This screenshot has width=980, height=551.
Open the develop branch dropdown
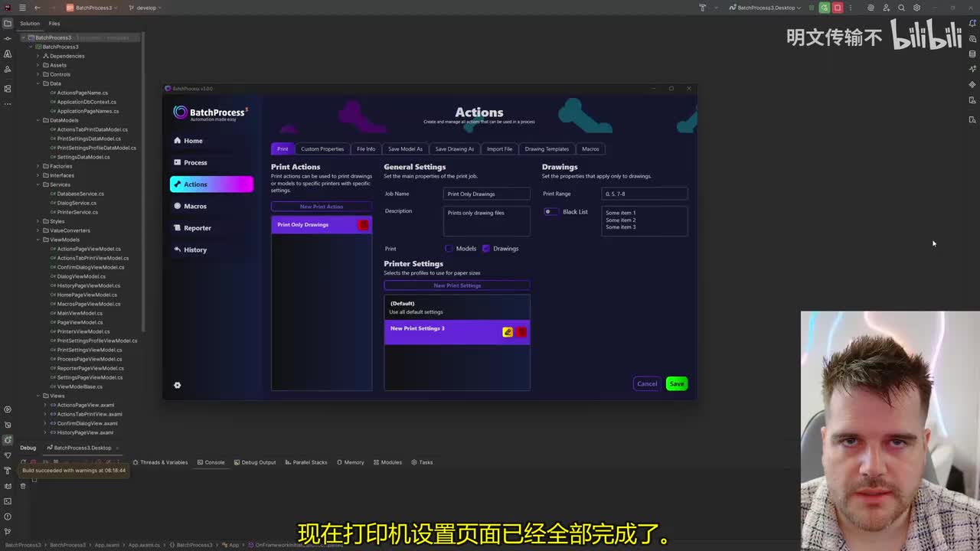pos(145,8)
